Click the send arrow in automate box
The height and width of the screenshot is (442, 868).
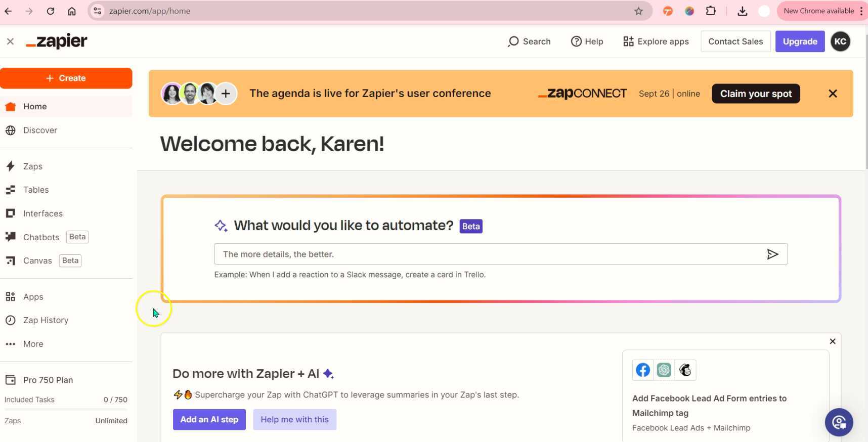click(772, 254)
